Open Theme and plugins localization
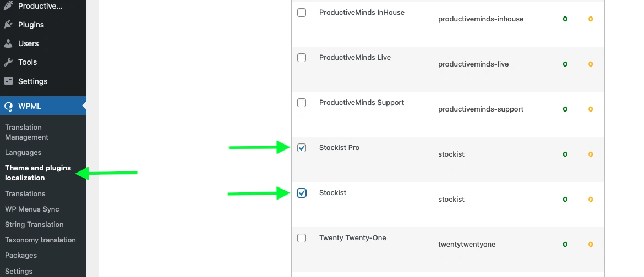 (38, 173)
